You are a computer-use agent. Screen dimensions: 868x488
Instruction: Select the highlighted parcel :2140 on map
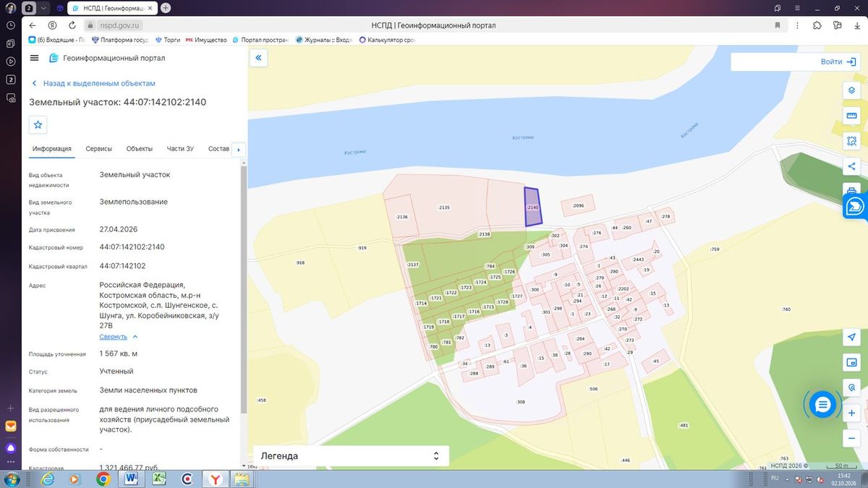click(x=532, y=207)
